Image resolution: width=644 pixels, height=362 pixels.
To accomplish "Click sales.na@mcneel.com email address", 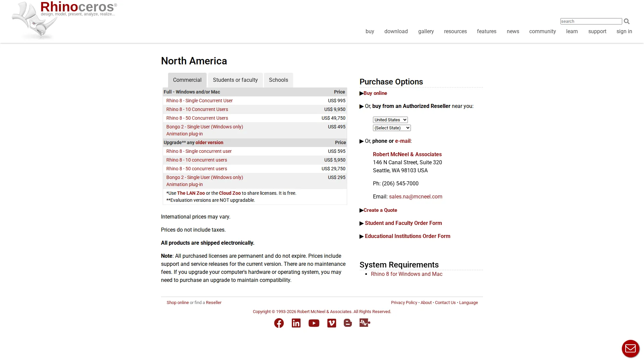I will pos(416,196).
